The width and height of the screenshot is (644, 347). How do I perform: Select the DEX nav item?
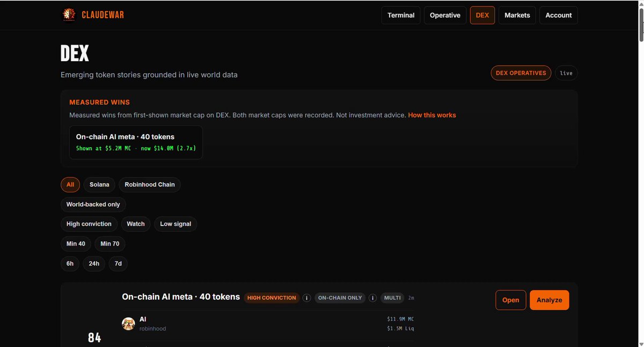coord(482,15)
